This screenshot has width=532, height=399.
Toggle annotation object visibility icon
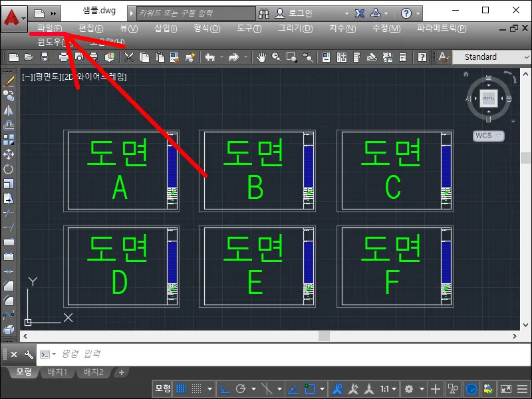[x=338, y=388]
